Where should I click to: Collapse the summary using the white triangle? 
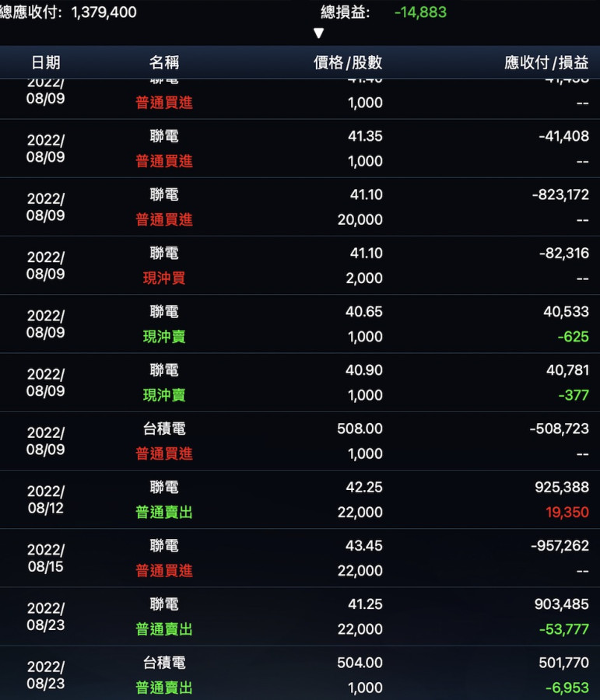point(318,33)
